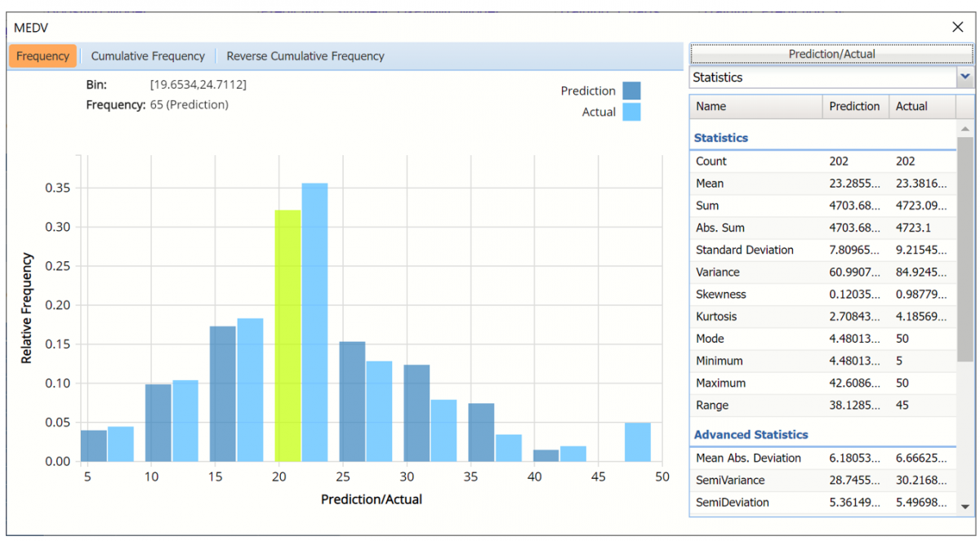Screen dimensions: 980x541
Task: Click the Actual column header
Action: [920, 106]
